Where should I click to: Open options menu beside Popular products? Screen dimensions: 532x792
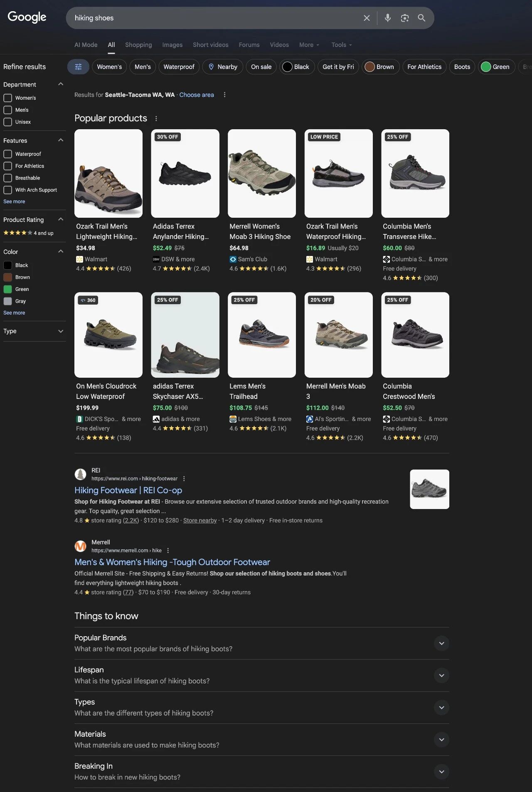pos(156,118)
